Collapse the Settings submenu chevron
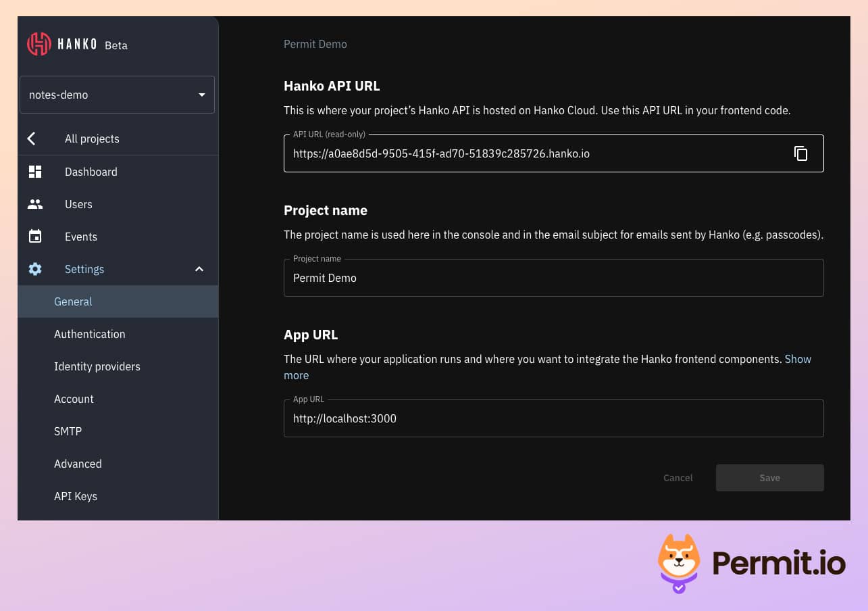 pos(199,269)
